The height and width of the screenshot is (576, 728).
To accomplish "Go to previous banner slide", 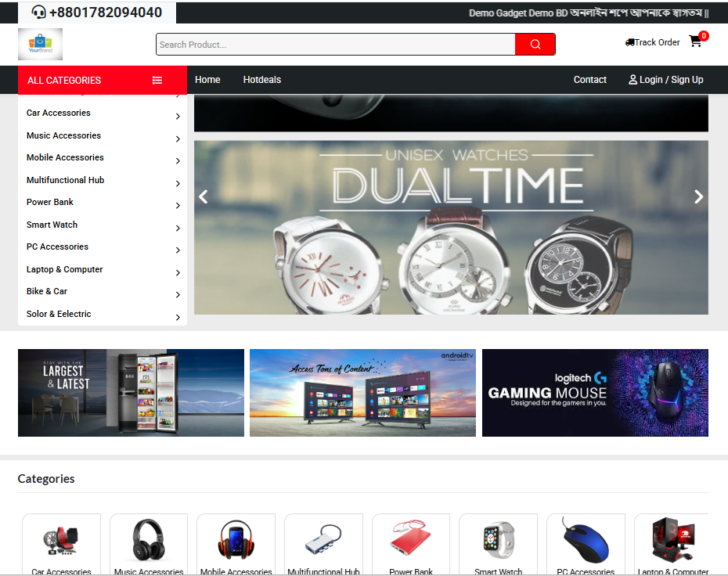I will pyautogui.click(x=204, y=197).
